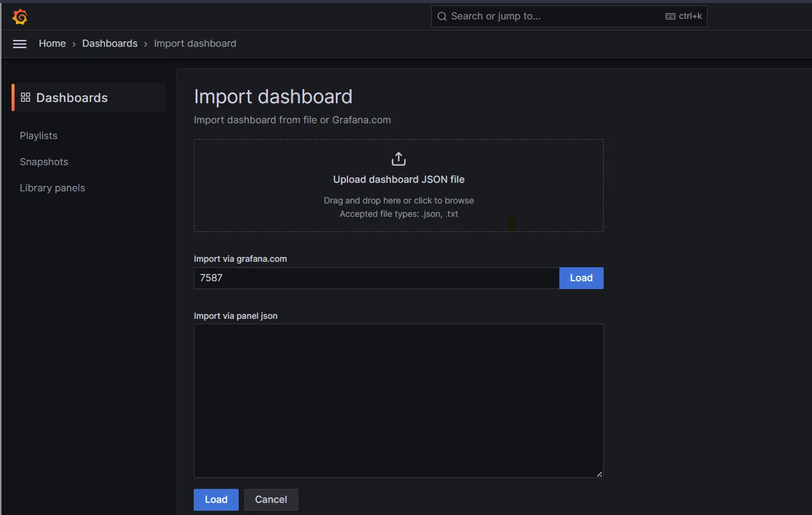Click Import dashboard breadcrumb text
The height and width of the screenshot is (515, 812).
point(195,44)
